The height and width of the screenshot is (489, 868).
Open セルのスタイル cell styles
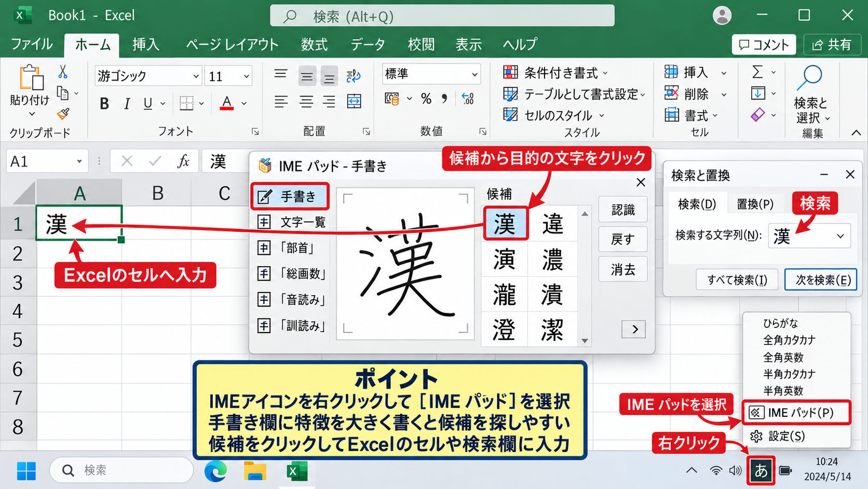554,115
